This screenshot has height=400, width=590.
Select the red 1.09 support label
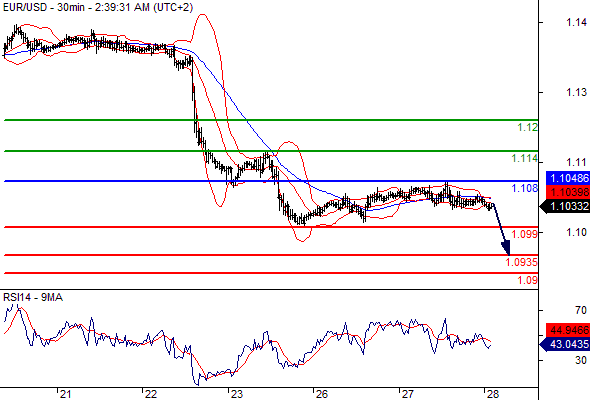(x=528, y=280)
